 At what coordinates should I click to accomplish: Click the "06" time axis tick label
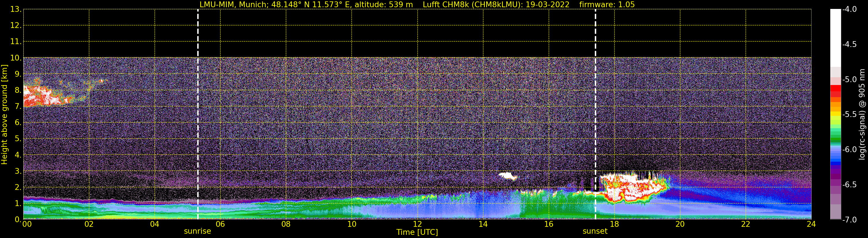tap(220, 224)
